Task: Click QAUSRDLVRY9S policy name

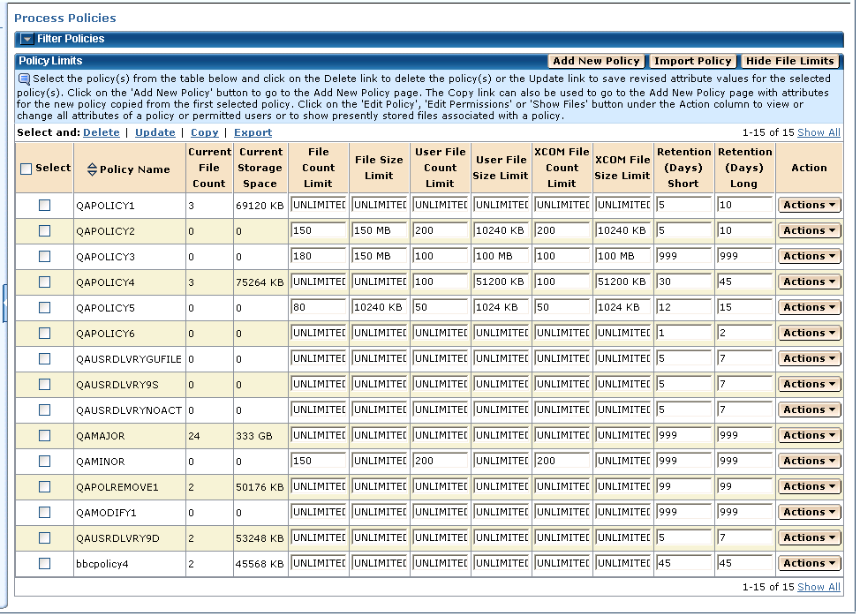Action: (117, 385)
